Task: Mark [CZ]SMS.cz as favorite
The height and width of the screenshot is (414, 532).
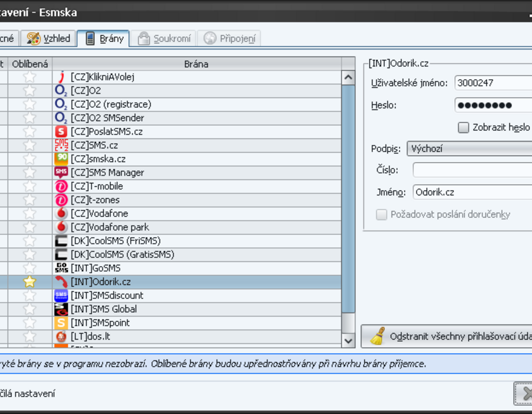Action: click(x=30, y=145)
